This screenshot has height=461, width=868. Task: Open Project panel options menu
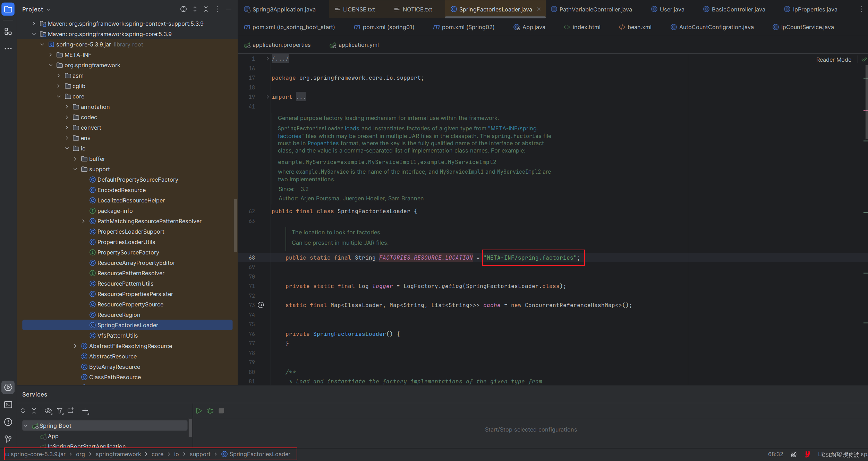pos(218,9)
